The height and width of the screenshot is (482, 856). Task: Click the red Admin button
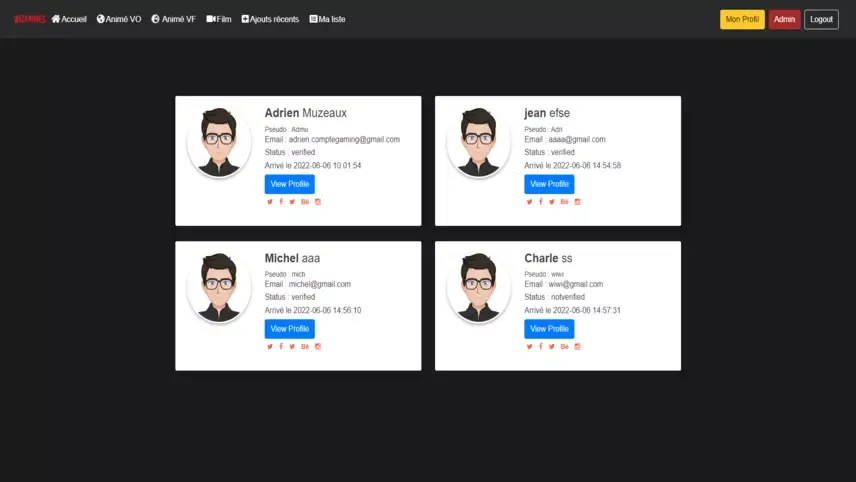click(784, 19)
